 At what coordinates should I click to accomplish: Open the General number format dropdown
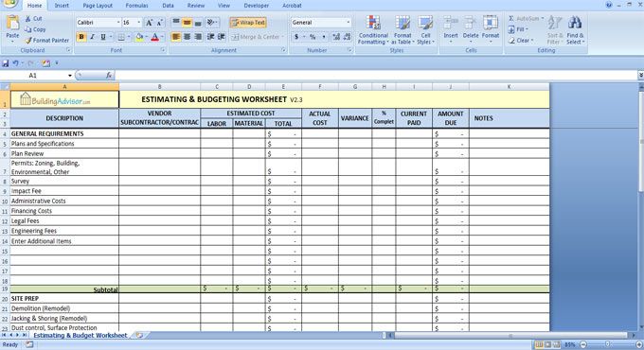(x=349, y=23)
